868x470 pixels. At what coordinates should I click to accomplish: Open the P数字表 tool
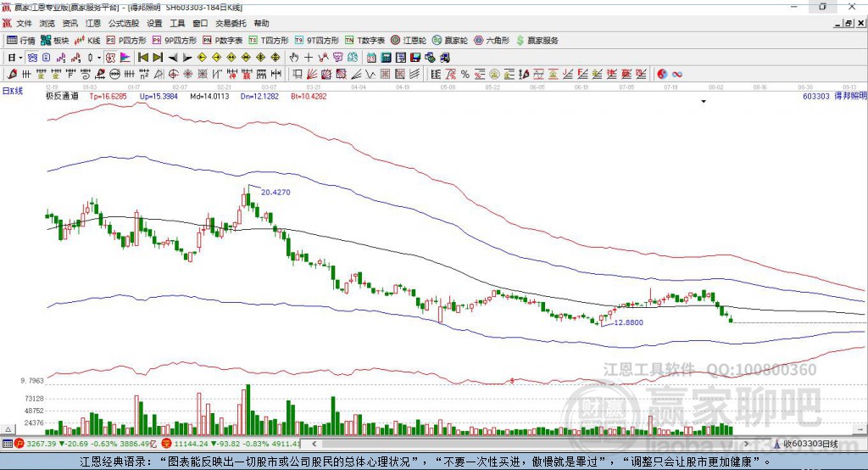click(x=223, y=41)
